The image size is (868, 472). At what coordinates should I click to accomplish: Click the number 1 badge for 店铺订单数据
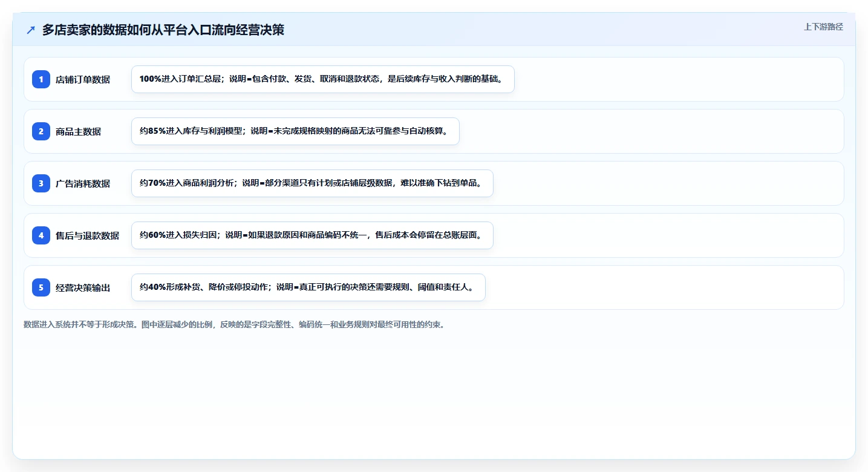coord(41,79)
